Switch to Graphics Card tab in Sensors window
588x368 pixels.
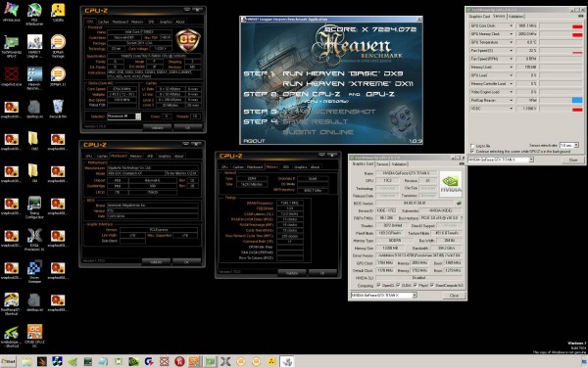coord(479,17)
